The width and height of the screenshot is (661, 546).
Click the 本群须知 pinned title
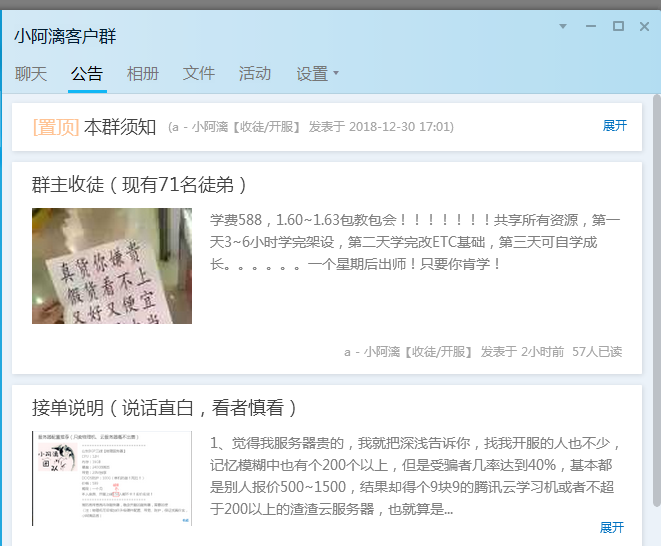click(120, 127)
